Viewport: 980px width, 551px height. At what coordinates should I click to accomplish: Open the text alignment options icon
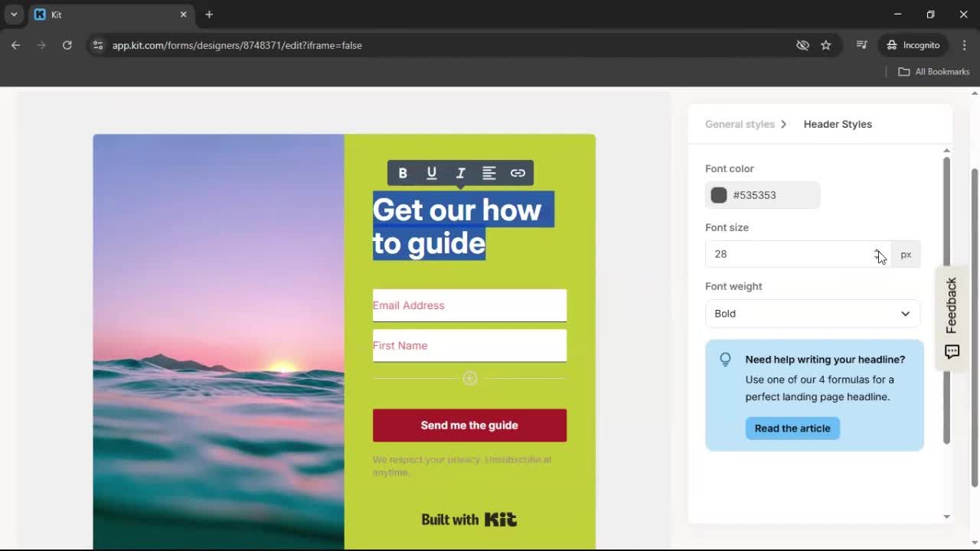[489, 173]
